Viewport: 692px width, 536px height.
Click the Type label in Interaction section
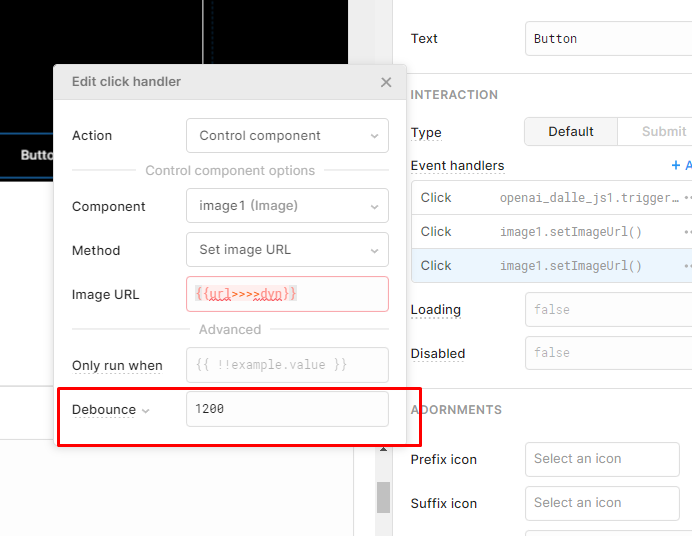tap(426, 132)
